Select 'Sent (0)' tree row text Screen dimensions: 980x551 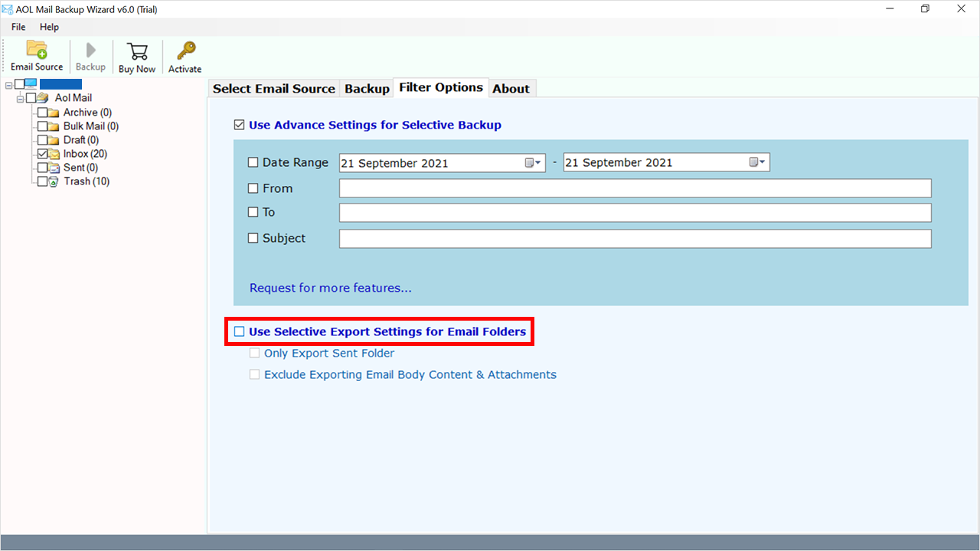pos(80,168)
